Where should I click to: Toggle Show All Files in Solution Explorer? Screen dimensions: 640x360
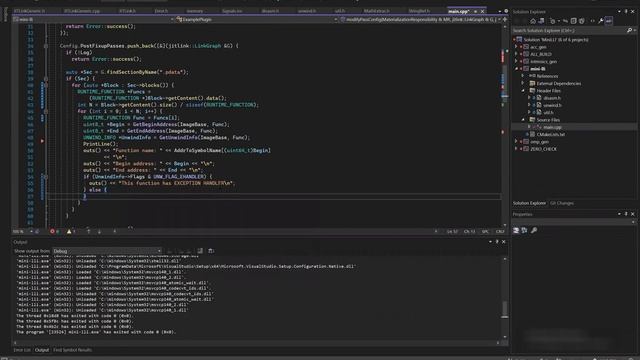click(582, 21)
